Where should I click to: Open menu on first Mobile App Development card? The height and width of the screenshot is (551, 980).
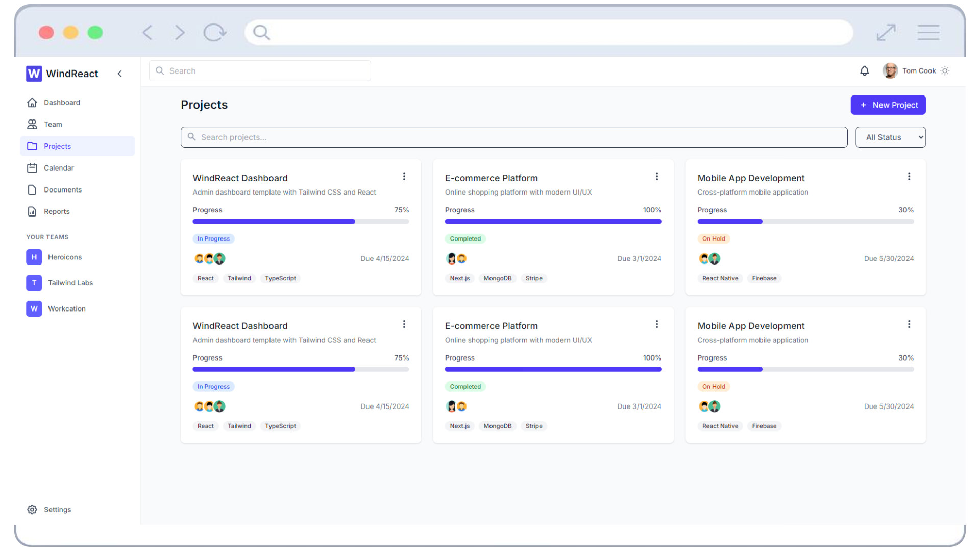[x=909, y=177]
